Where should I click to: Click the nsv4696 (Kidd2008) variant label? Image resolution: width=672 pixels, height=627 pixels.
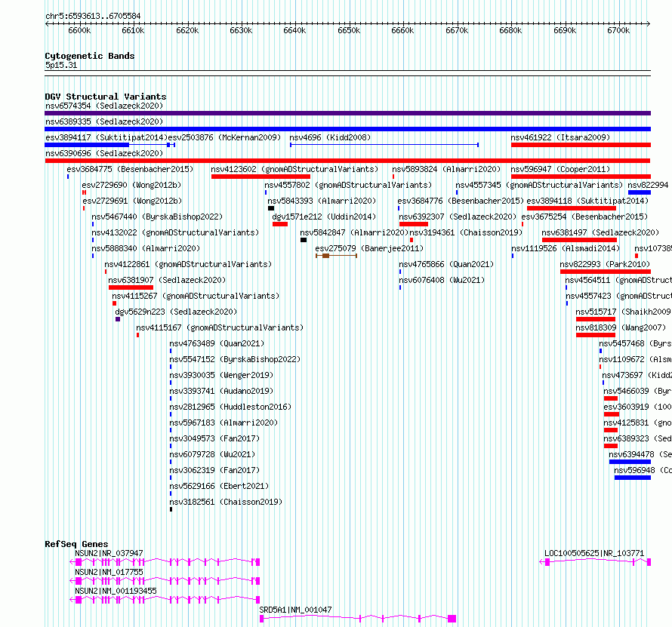(x=330, y=137)
